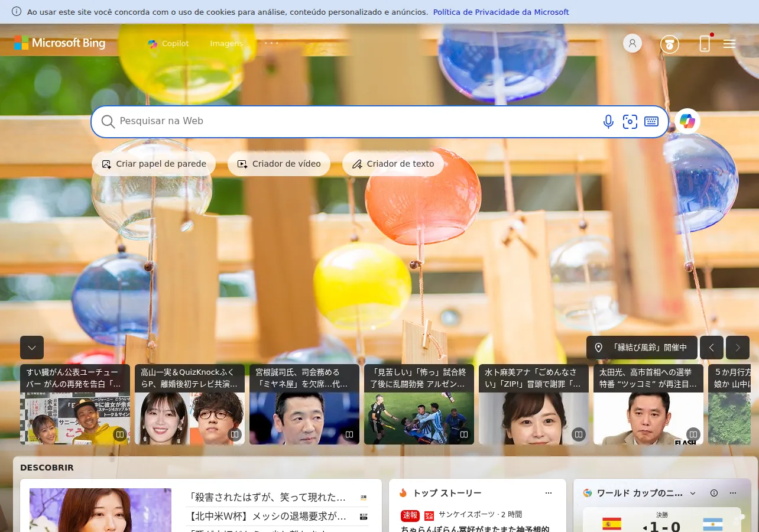The image size is (759, 532).
Task: Click the Microsoft Bing logo
Action: [60, 43]
